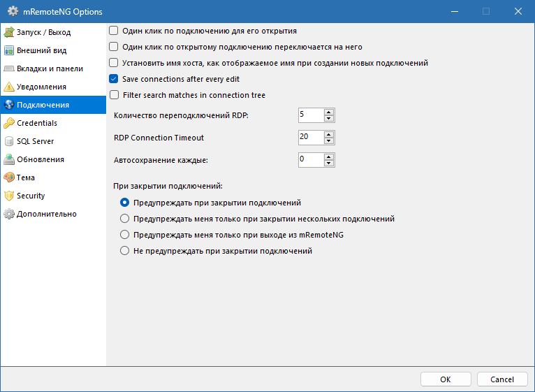Click the Обновления update icon
The width and height of the screenshot is (535, 392).
tap(9, 159)
